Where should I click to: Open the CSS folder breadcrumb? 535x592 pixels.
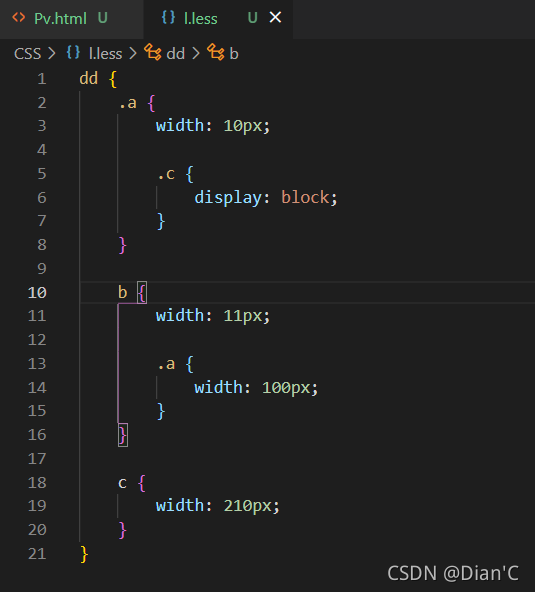pyautogui.click(x=27, y=54)
